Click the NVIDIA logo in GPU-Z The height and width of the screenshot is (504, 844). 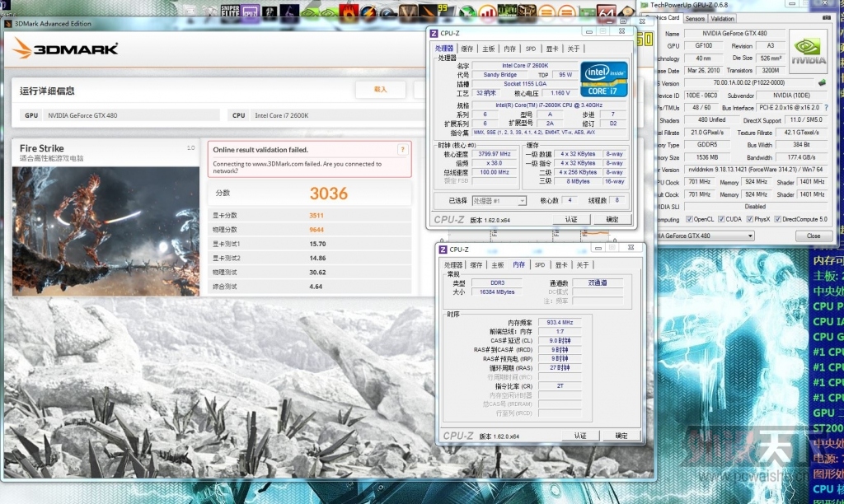pos(808,51)
